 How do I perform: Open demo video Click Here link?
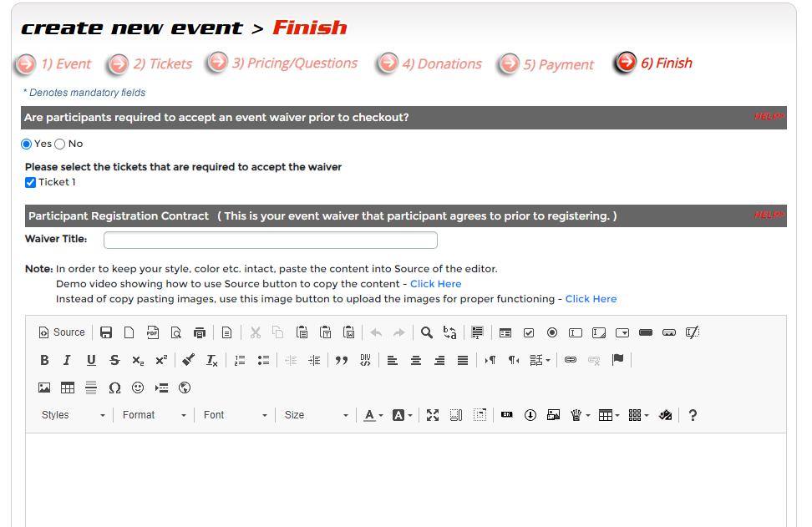pyautogui.click(x=435, y=284)
